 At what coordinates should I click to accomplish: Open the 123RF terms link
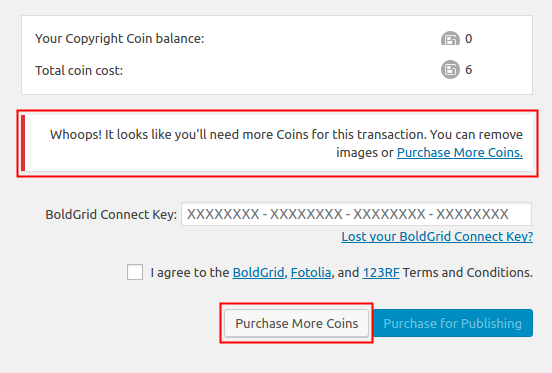click(381, 272)
